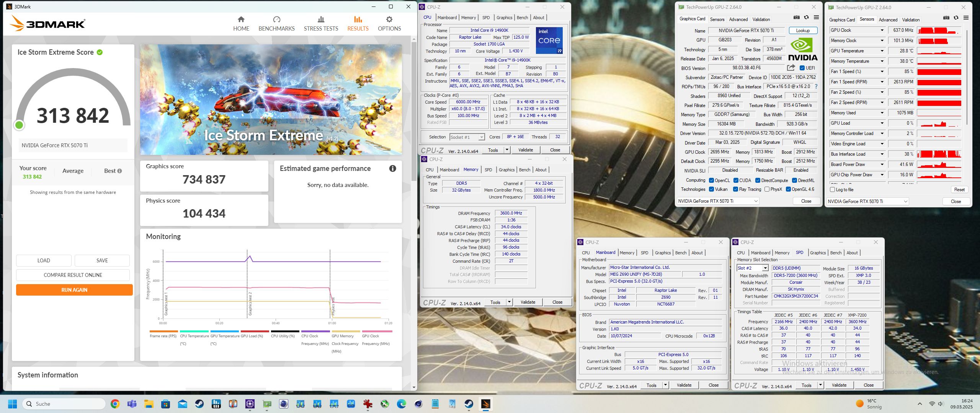
Task: Open Chrome from the taskbar
Action: point(115,404)
